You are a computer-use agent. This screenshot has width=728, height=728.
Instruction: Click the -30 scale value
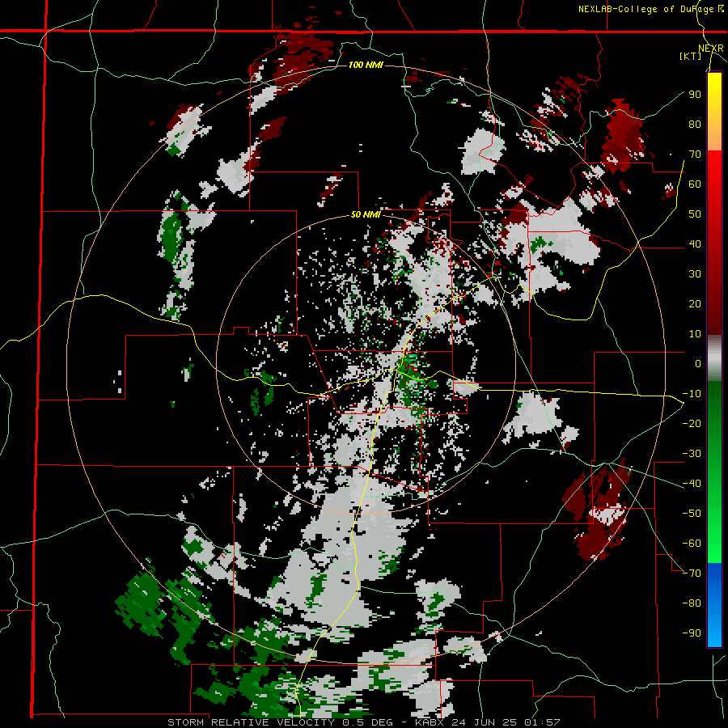tap(692, 454)
